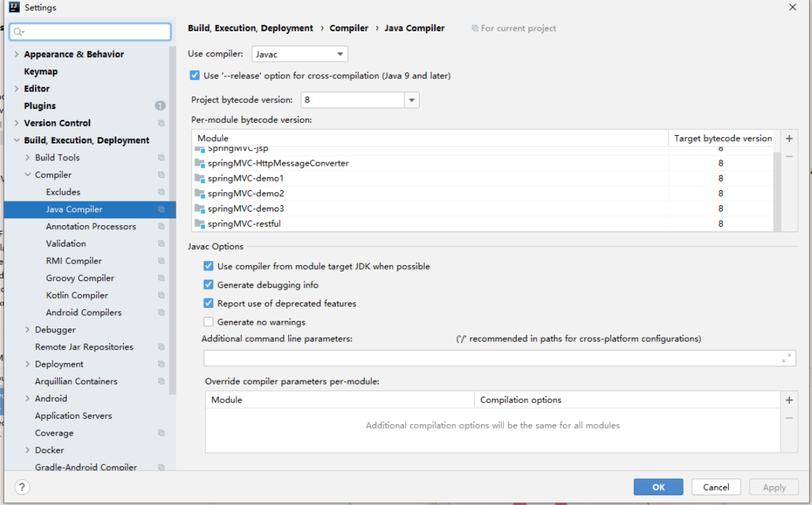Select Validation settings
The width and height of the screenshot is (812, 505).
coord(66,243)
